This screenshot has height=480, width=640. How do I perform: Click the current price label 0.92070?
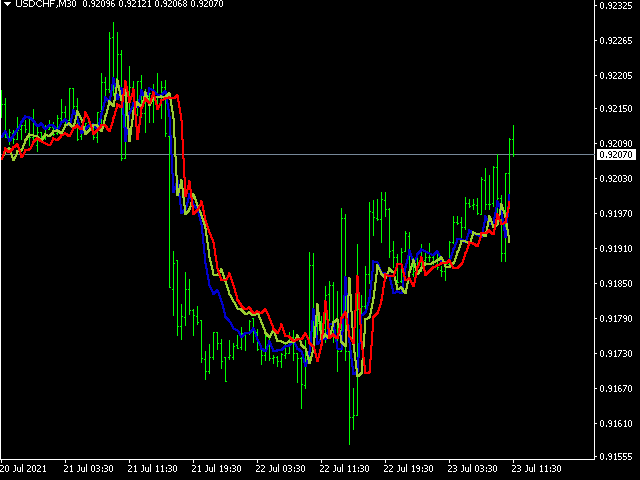(616, 155)
